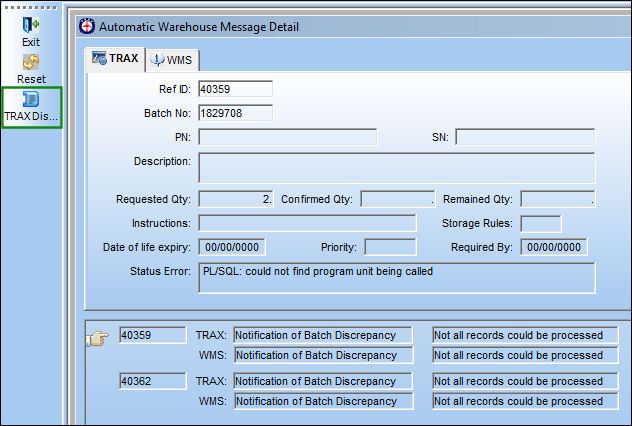The width and height of the screenshot is (632, 426).
Task: Click WMS 'Not all records could be processed' for 40359
Action: point(525,355)
